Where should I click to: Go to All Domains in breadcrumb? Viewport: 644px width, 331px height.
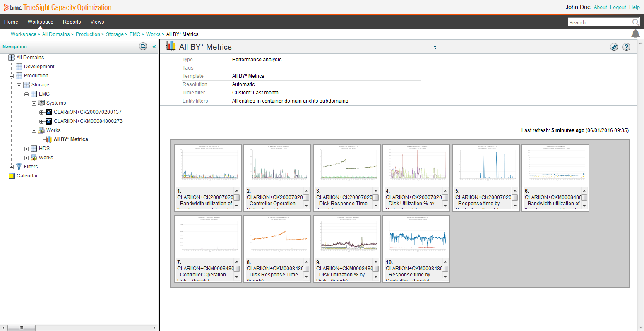tap(56, 34)
